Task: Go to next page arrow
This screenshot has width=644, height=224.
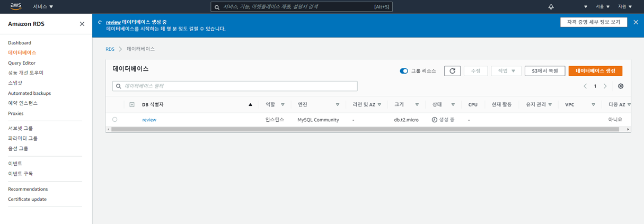Action: (605, 86)
